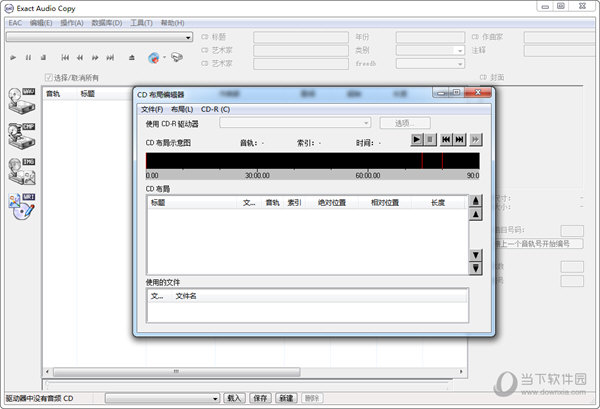Open dropdown arrow beside the globe icon
Image resolution: width=600 pixels, height=409 pixels.
pos(164,57)
